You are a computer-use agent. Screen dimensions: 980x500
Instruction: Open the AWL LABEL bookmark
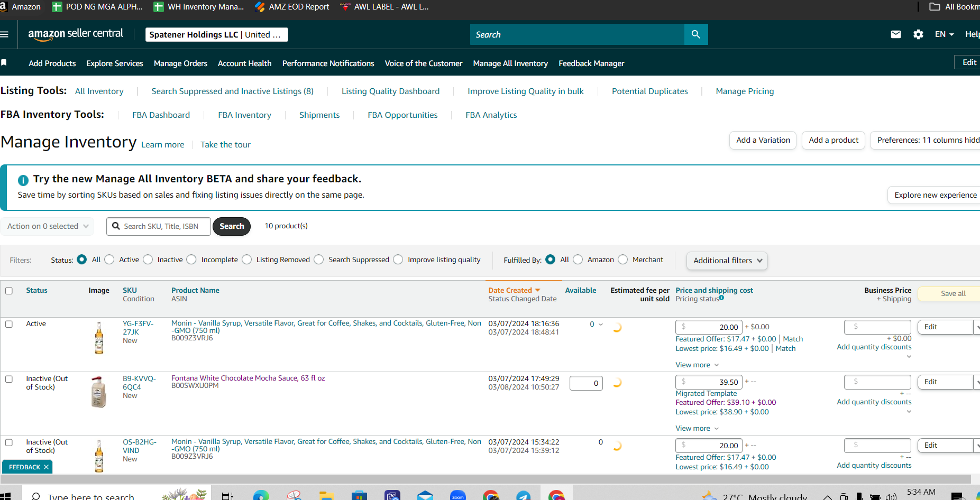click(x=384, y=7)
